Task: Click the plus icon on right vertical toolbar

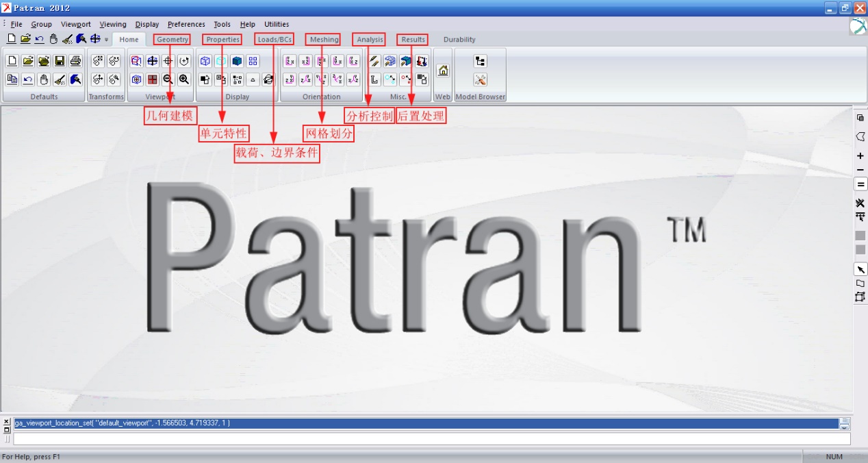Action: point(860,155)
